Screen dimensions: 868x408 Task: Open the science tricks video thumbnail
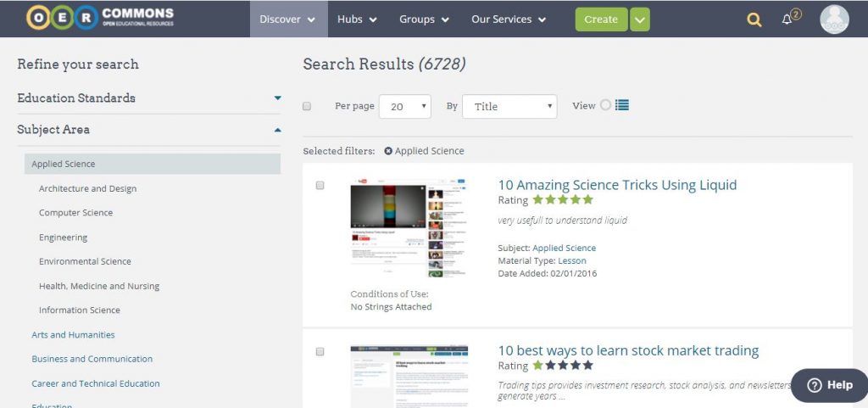tap(409, 228)
